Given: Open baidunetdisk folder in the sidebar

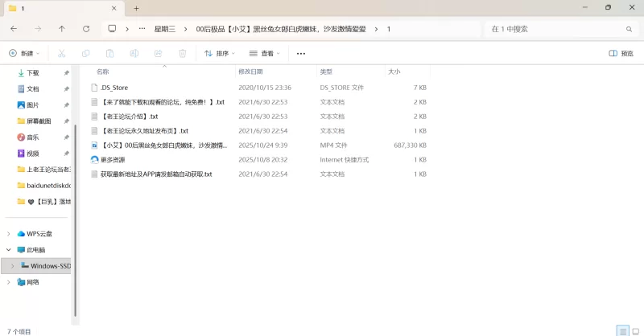Looking at the screenshot, I should (x=48, y=186).
